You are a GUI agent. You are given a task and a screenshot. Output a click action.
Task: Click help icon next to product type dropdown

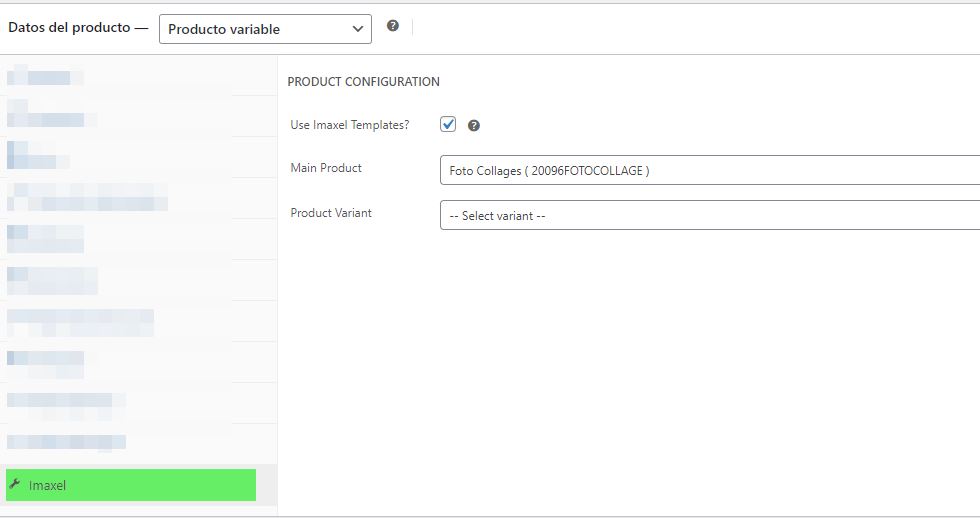[x=392, y=26]
